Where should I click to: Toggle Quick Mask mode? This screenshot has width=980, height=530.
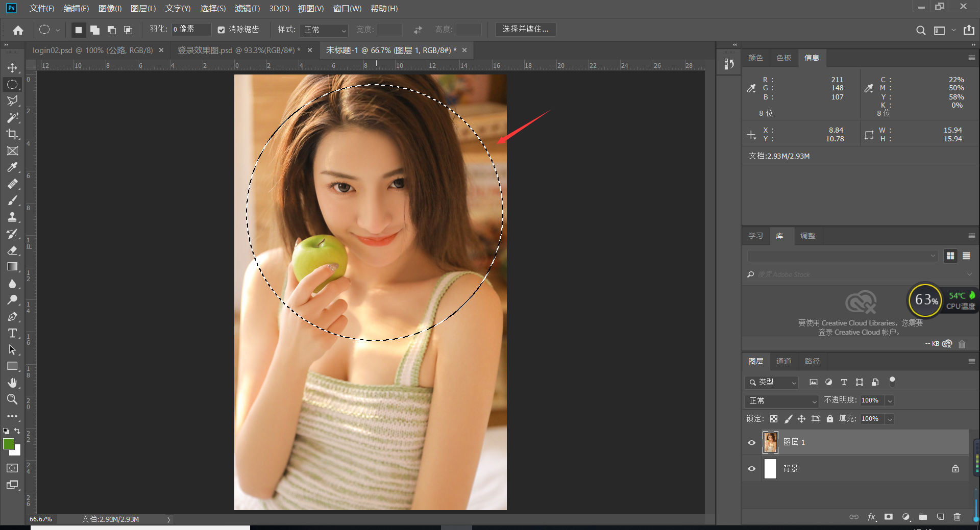pos(12,468)
